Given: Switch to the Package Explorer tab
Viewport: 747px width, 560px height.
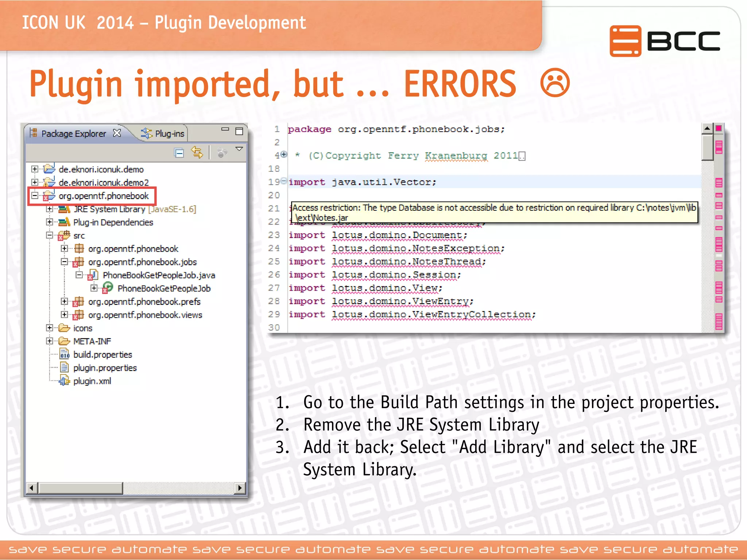Looking at the screenshot, I should (74, 133).
